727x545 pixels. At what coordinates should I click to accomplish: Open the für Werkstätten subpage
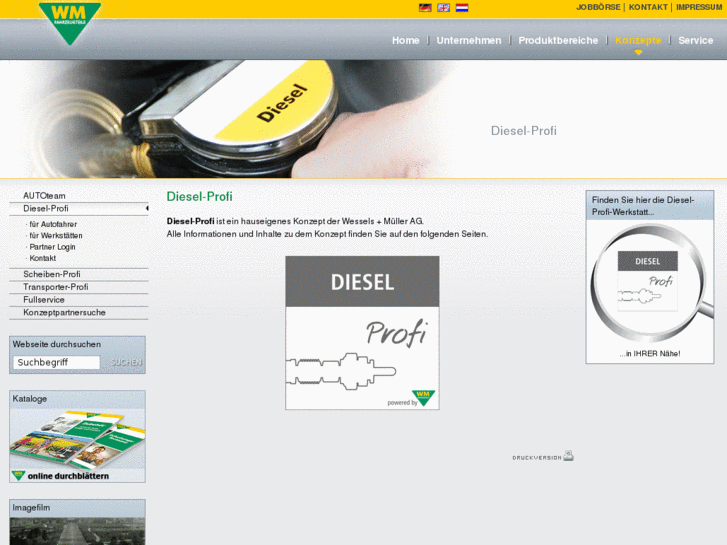coord(56,236)
